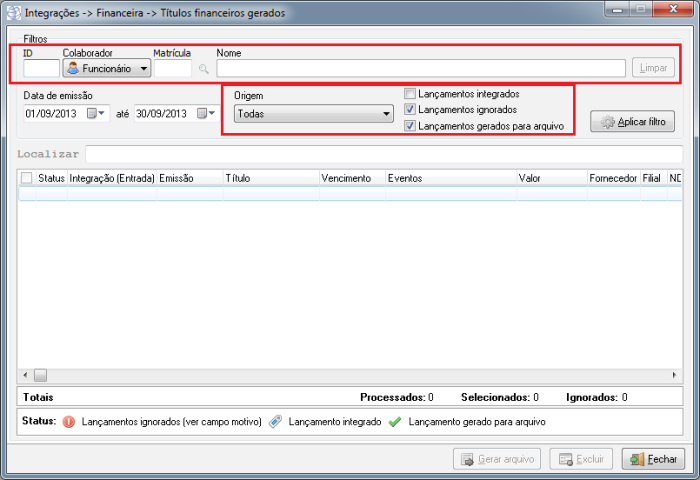
Task: Check the select-all box in grid header
Action: [26, 177]
